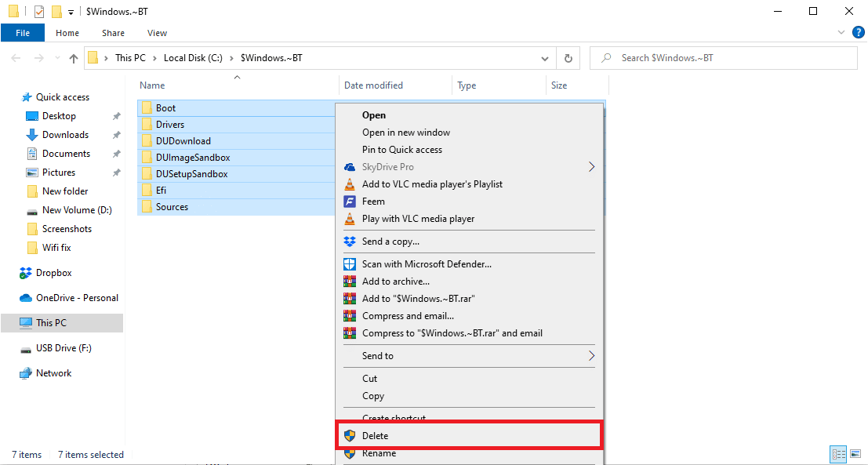The width and height of the screenshot is (868, 465).
Task: Click the Feem app icon
Action: point(350,202)
